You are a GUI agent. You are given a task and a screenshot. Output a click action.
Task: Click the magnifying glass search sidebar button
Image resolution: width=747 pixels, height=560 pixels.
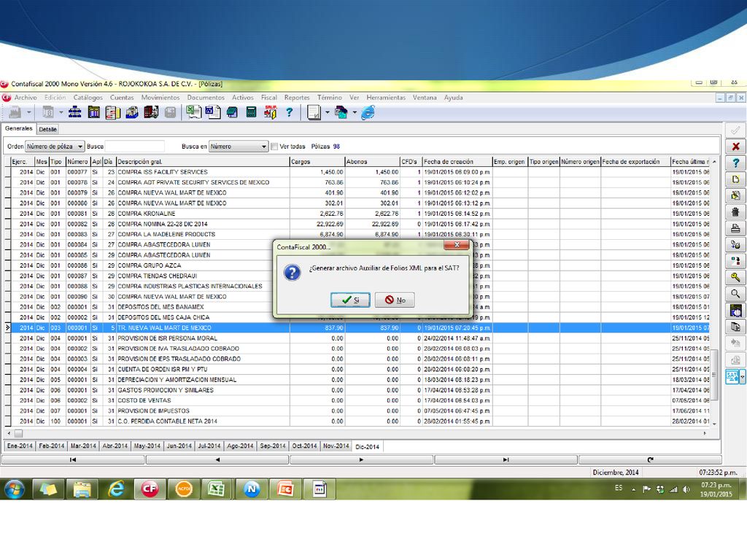pos(735,294)
